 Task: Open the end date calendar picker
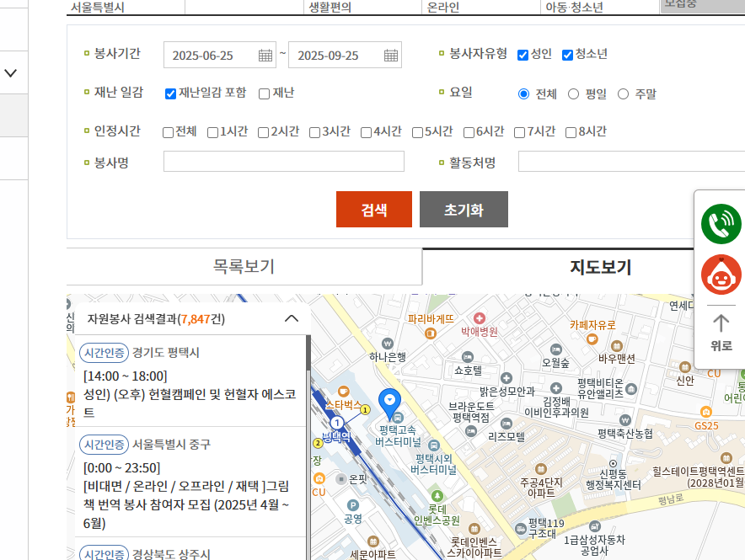point(390,54)
